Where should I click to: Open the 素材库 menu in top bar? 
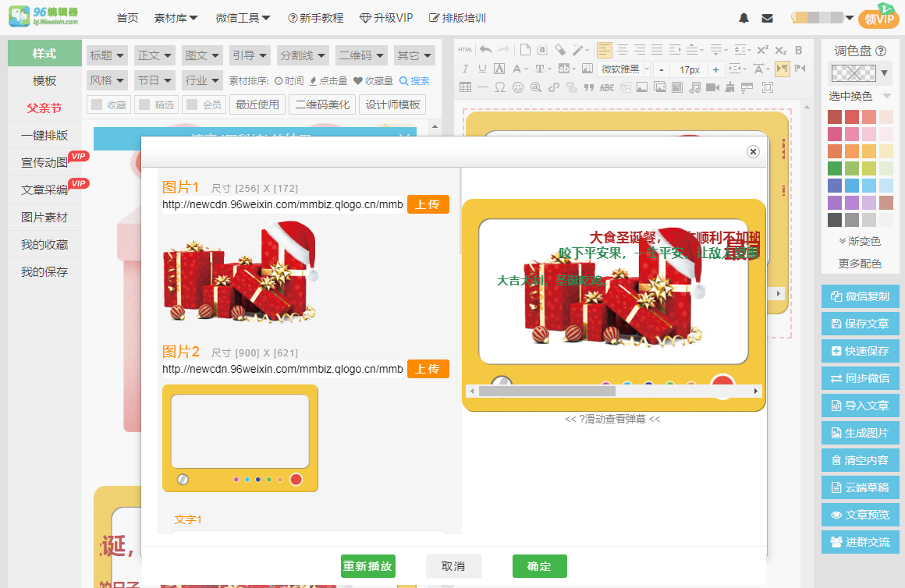pyautogui.click(x=172, y=16)
